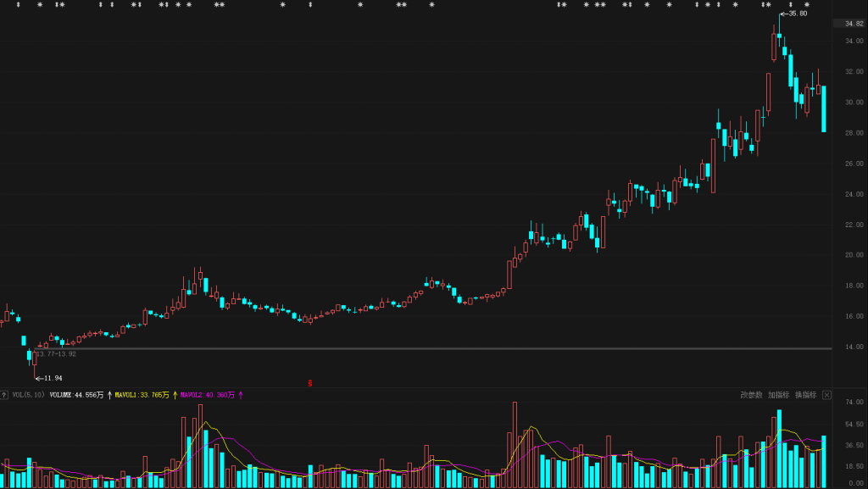
Task: Click the MAVOL2 magenta legend label
Action: pyautogui.click(x=207, y=395)
